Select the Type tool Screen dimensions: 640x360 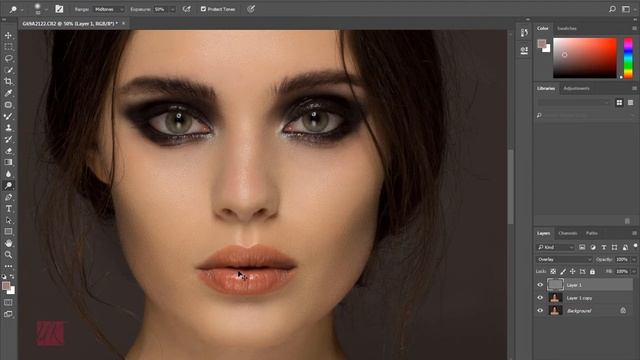pyautogui.click(x=8, y=209)
